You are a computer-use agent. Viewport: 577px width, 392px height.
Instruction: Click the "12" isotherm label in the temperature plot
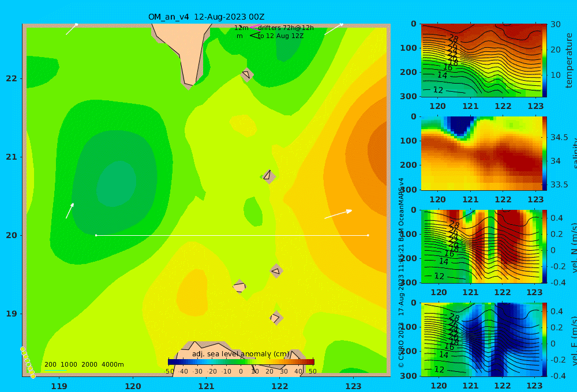coord(438,90)
